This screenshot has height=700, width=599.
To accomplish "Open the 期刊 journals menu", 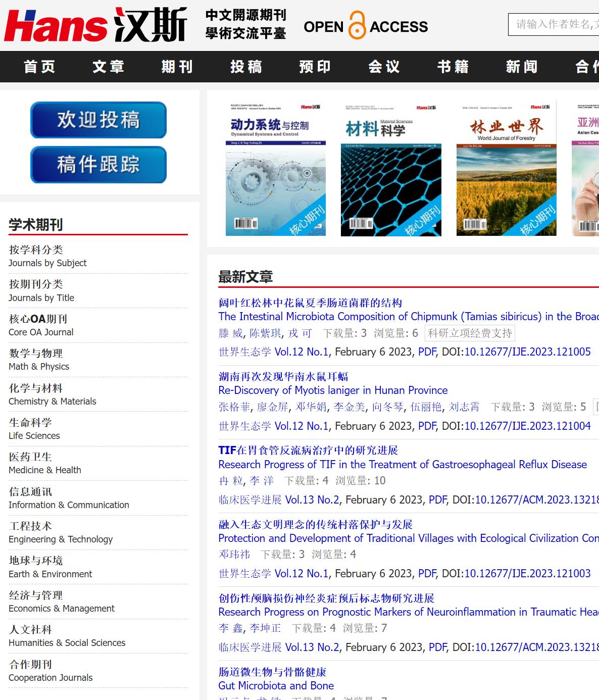I will coord(176,66).
